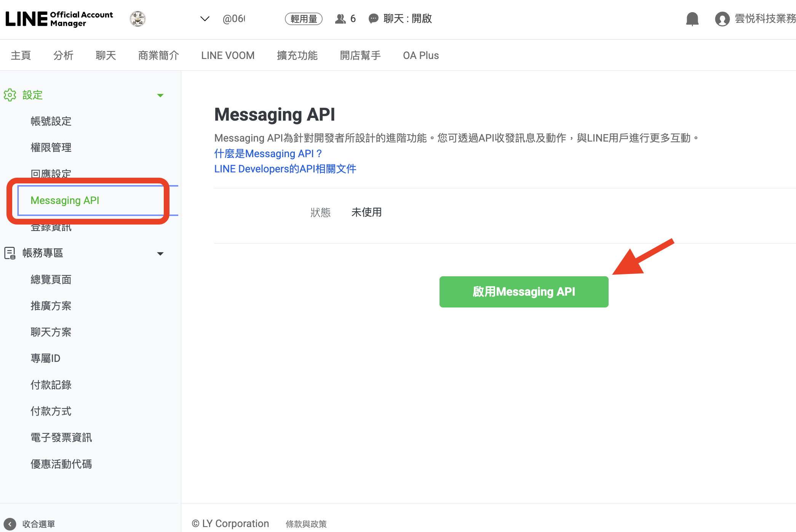Open the 聊天 tab

pos(105,56)
